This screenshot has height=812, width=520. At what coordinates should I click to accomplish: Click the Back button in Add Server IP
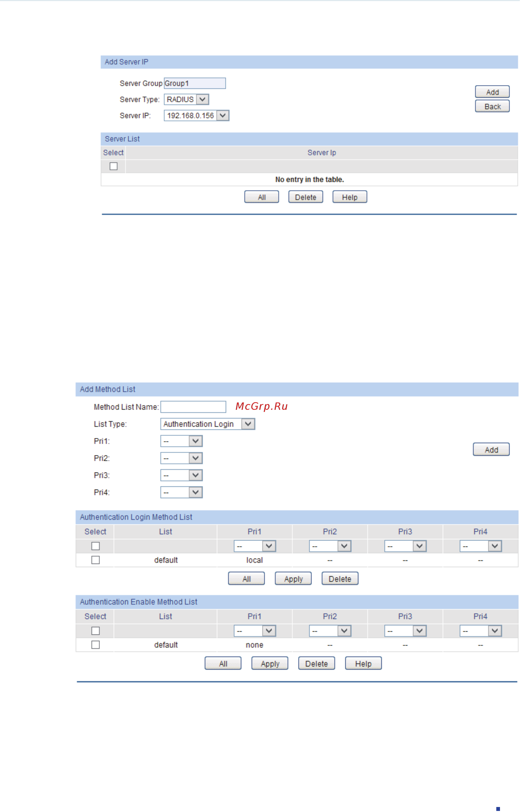tap(492, 106)
